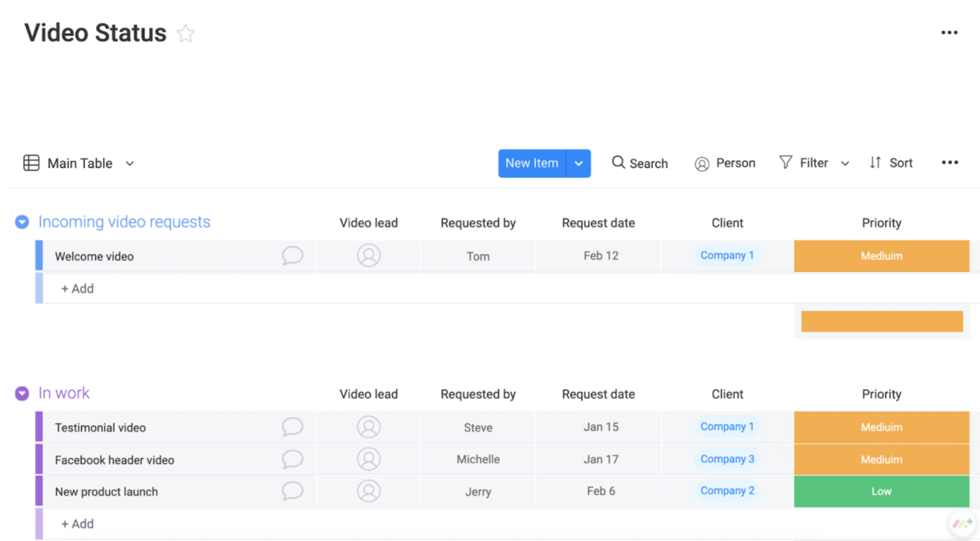Star the Video Status board
The height and width of the screenshot is (541, 980).
[185, 33]
